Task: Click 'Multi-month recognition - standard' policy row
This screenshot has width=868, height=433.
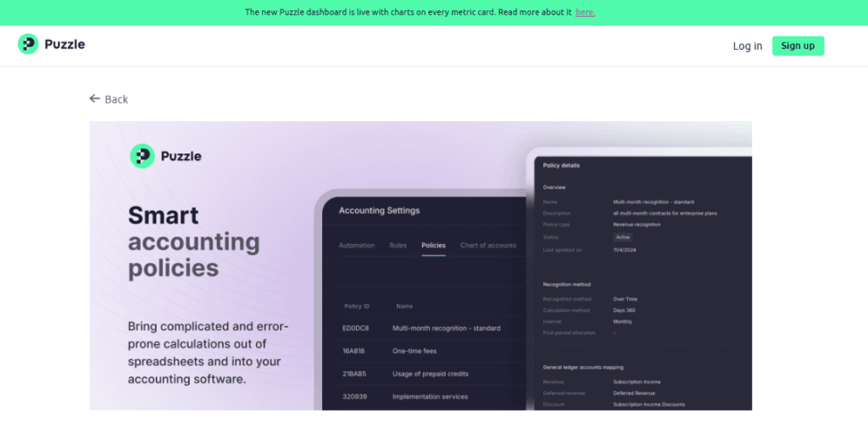Action: tap(446, 328)
